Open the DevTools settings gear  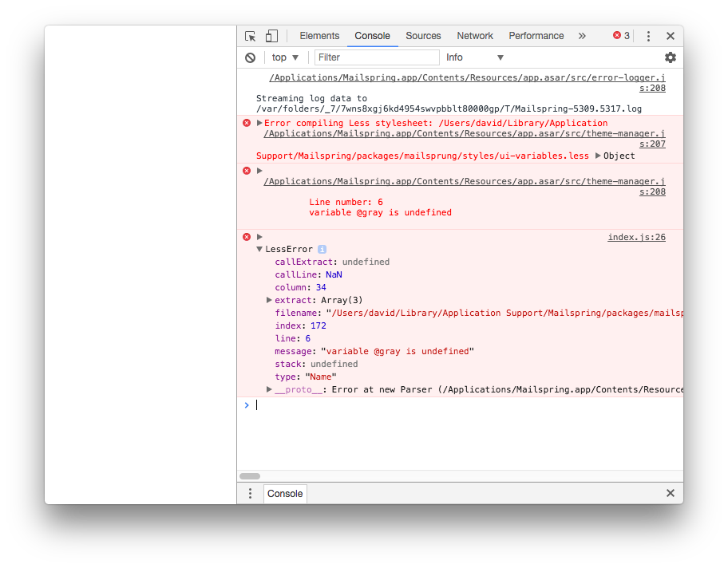point(670,57)
